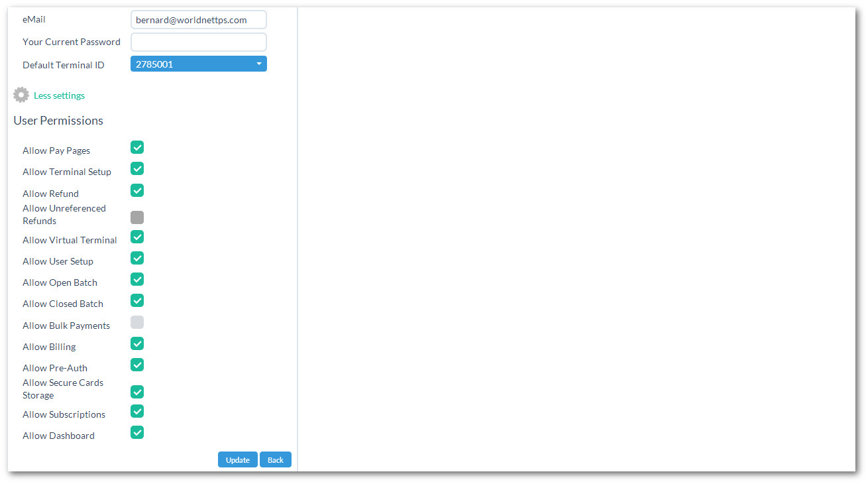This screenshot has height=484, width=868.
Task: Click the Back button
Action: coord(276,459)
